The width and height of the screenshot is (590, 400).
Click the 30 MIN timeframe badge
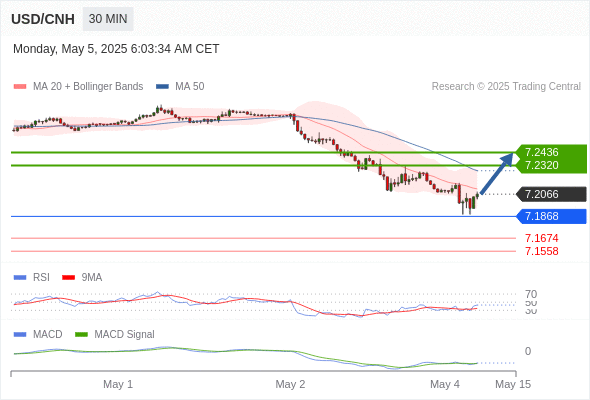point(108,19)
